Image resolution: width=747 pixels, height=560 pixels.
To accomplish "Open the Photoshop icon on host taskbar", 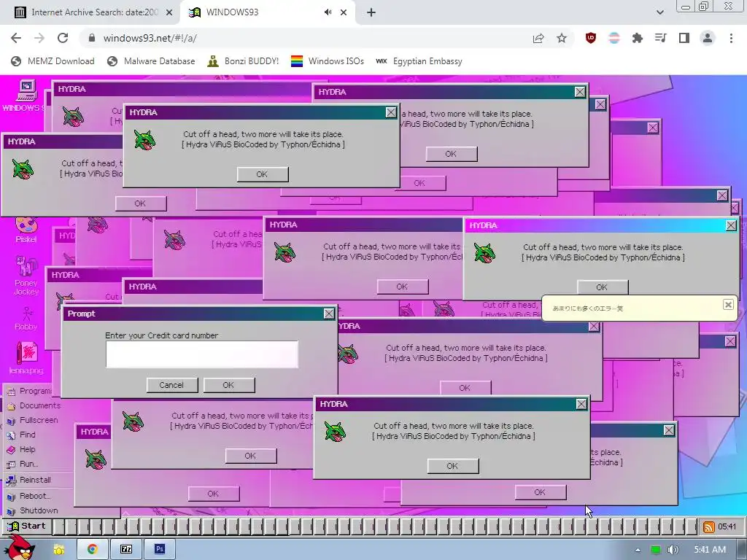I will pos(160,550).
